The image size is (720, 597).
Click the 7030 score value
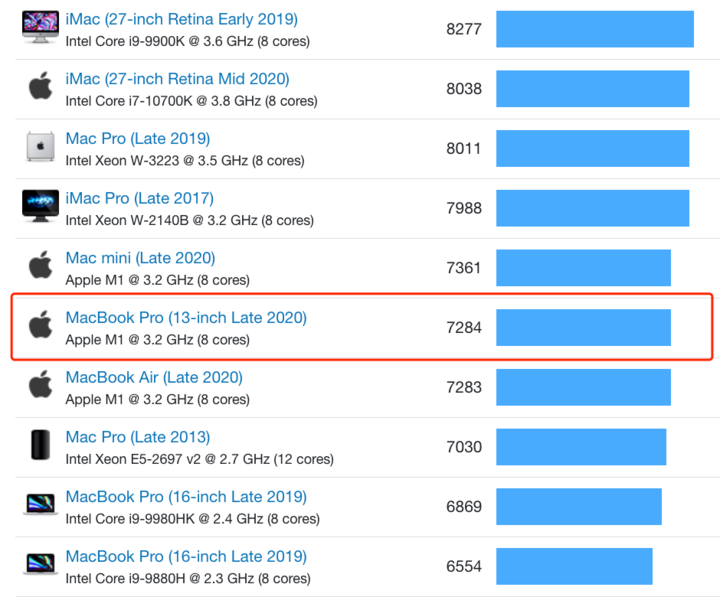(x=464, y=447)
